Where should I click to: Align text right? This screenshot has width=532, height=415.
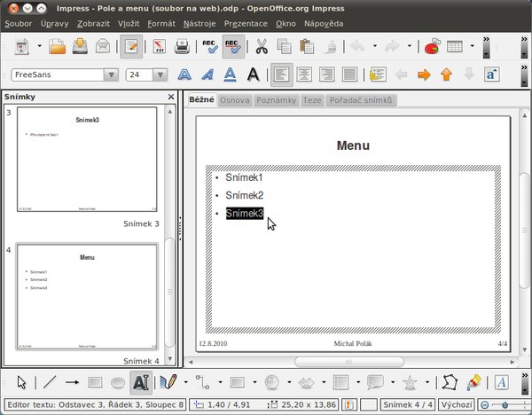point(327,74)
